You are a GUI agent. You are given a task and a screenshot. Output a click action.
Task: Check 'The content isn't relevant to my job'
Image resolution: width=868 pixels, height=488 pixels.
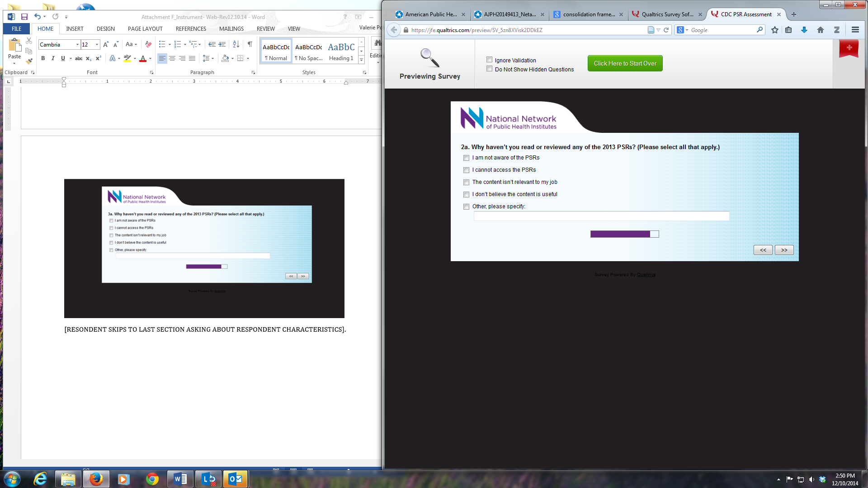(x=466, y=183)
